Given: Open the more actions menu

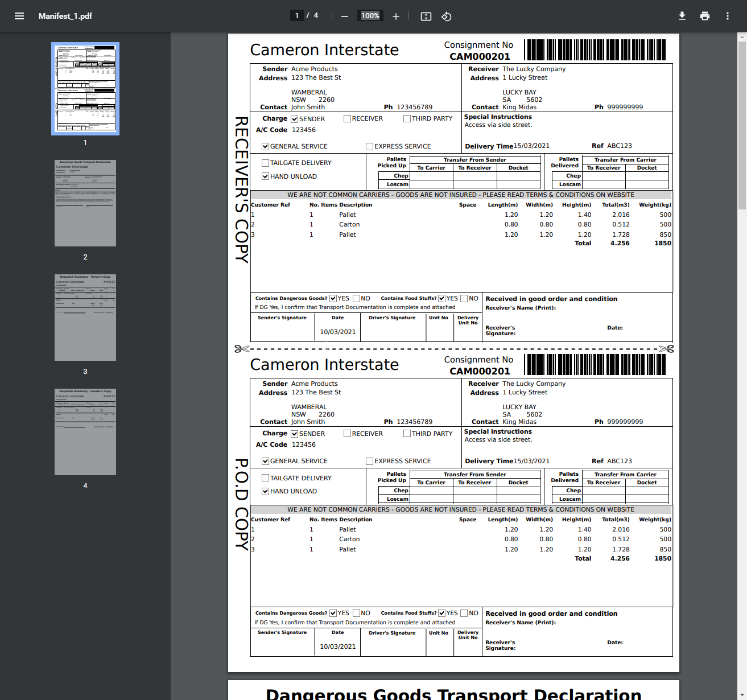Looking at the screenshot, I should click(x=728, y=16).
